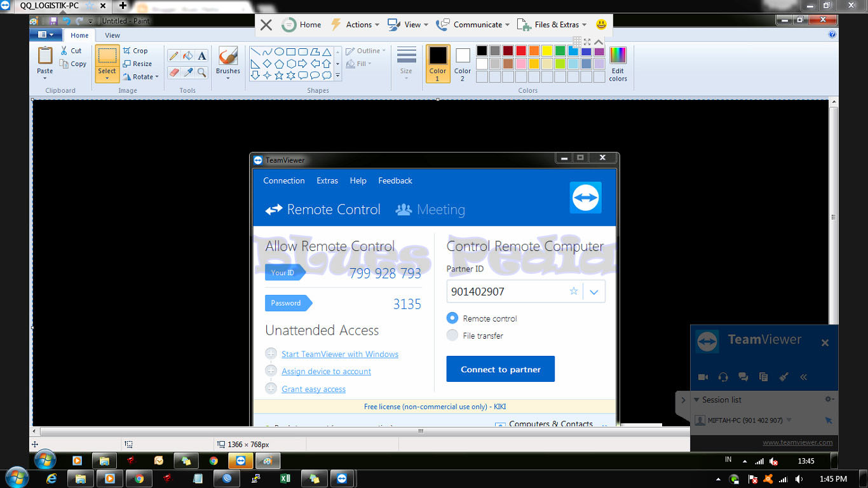The width and height of the screenshot is (868, 488).
Task: Activate the Color picker eyedropper tool
Action: coord(188,72)
